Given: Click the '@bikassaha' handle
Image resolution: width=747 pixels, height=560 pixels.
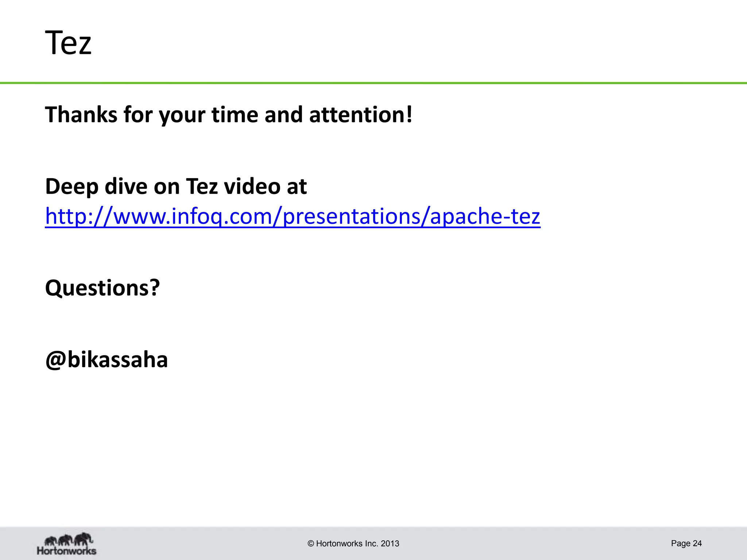Looking at the screenshot, I should point(107,360).
